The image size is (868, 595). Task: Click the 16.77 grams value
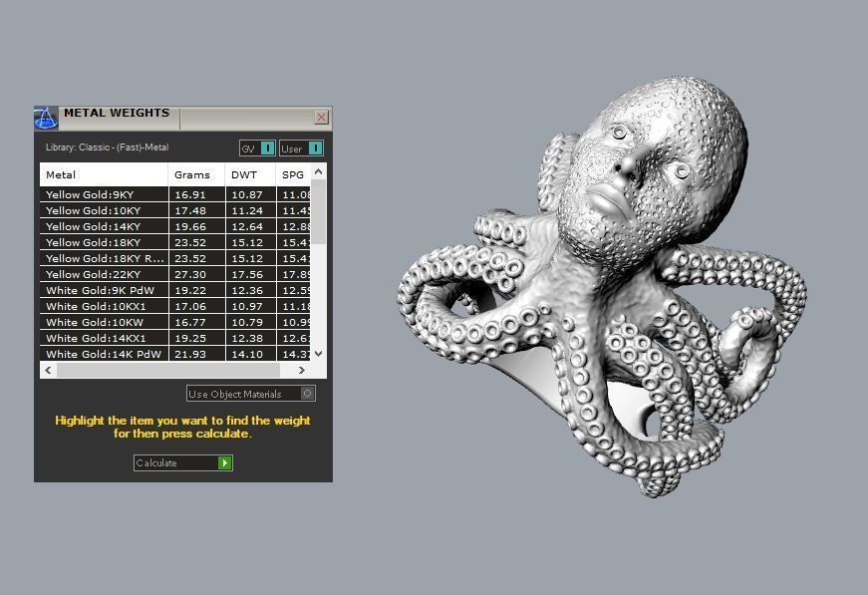(x=190, y=322)
